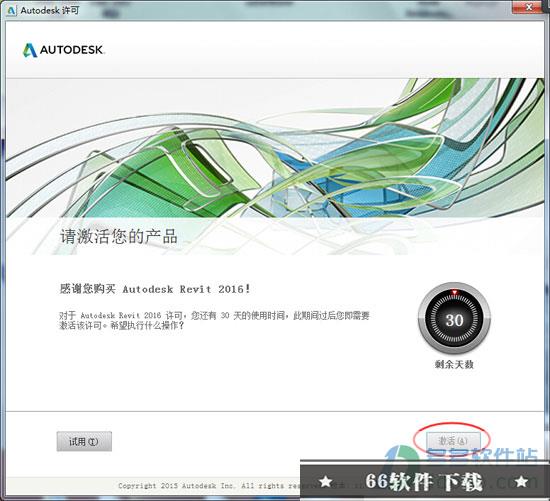Click the 30-day remaining countdown dial
Image resolution: width=550 pixels, height=501 pixels.
(454, 319)
